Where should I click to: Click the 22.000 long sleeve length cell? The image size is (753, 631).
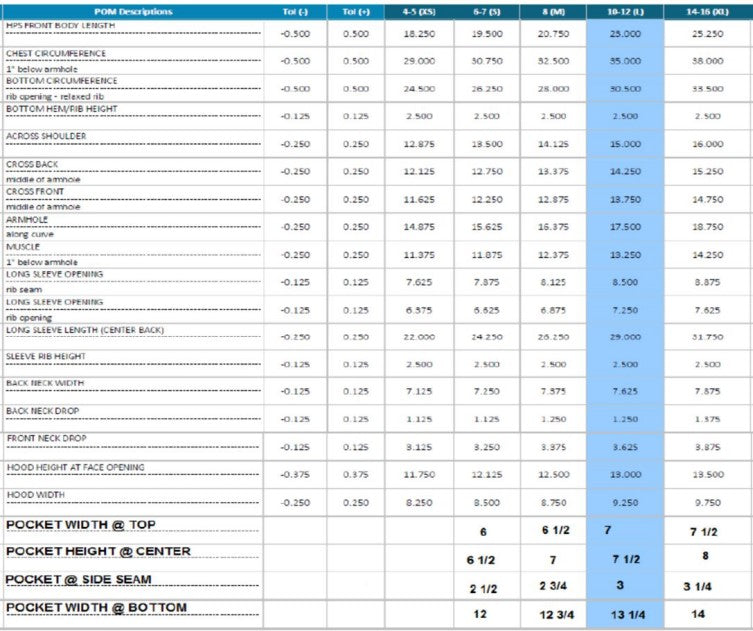coord(419,337)
